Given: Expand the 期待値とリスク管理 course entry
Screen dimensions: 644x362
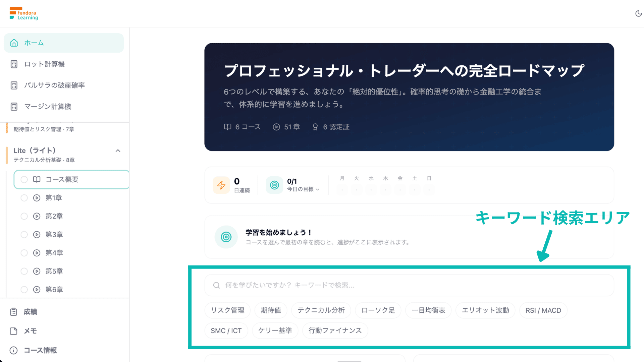Looking at the screenshot, I should pos(44,129).
